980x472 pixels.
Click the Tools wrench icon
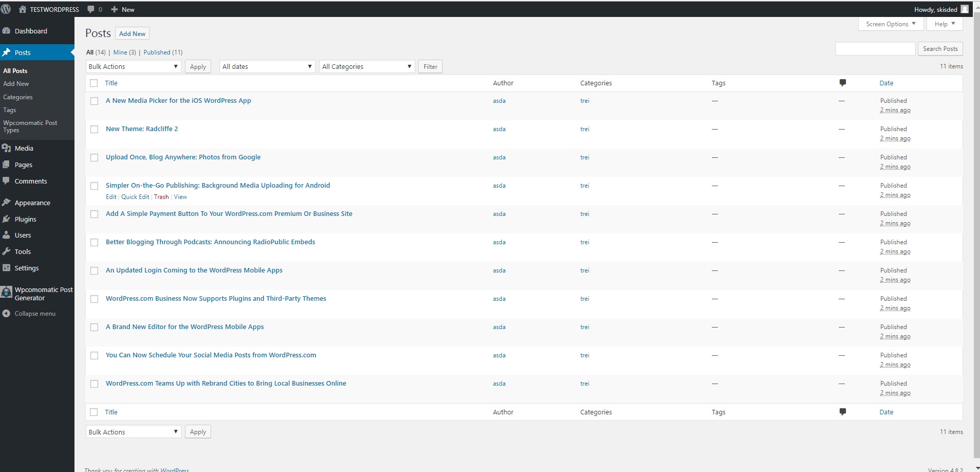(6, 251)
